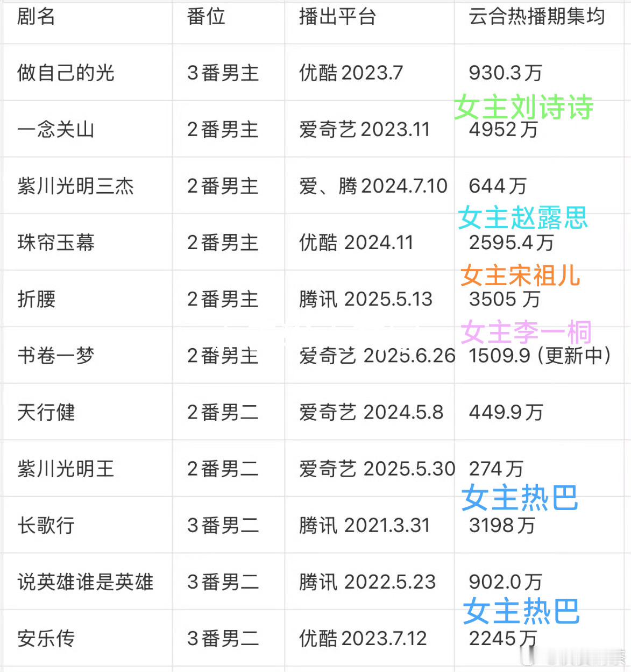Click the 优酷 2024.11 platform cell

tap(356, 243)
